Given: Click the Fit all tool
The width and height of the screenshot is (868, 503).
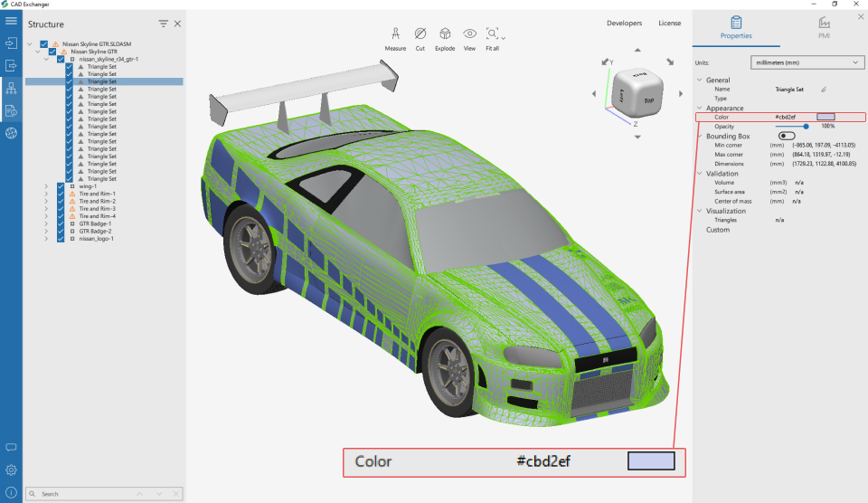Looking at the screenshot, I should (x=492, y=39).
